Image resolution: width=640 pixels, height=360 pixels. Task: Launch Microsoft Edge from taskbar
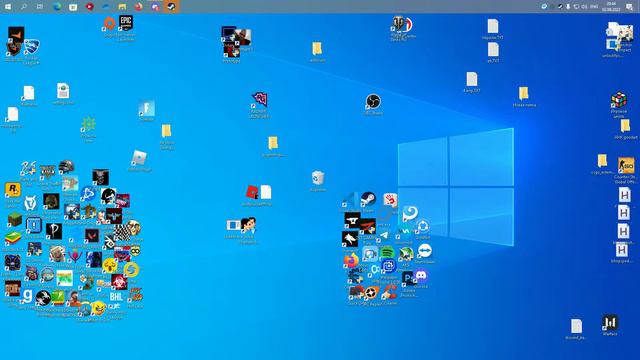(57, 7)
